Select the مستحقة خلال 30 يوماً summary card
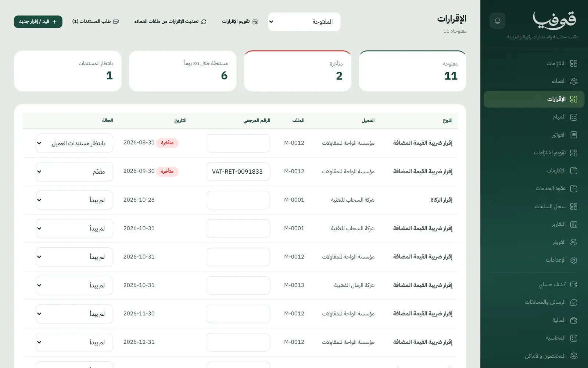Image resolution: width=588 pixels, height=368 pixels. point(183,71)
